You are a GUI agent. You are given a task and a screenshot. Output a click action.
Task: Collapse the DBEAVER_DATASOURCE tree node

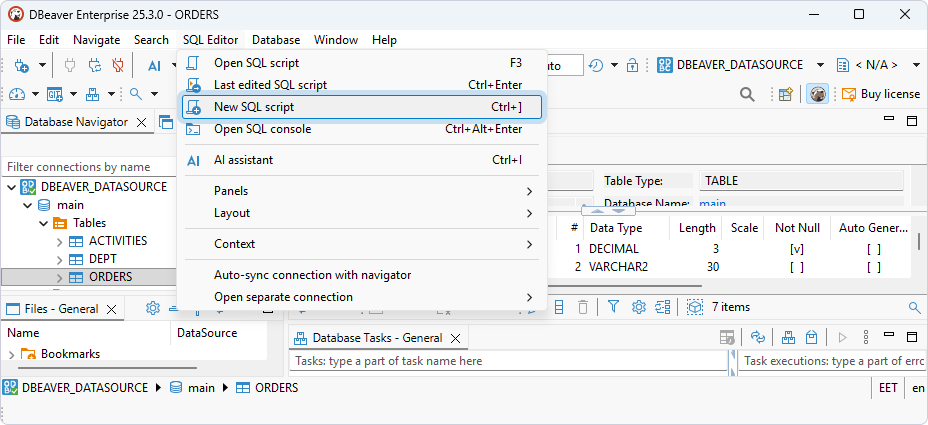(12, 187)
